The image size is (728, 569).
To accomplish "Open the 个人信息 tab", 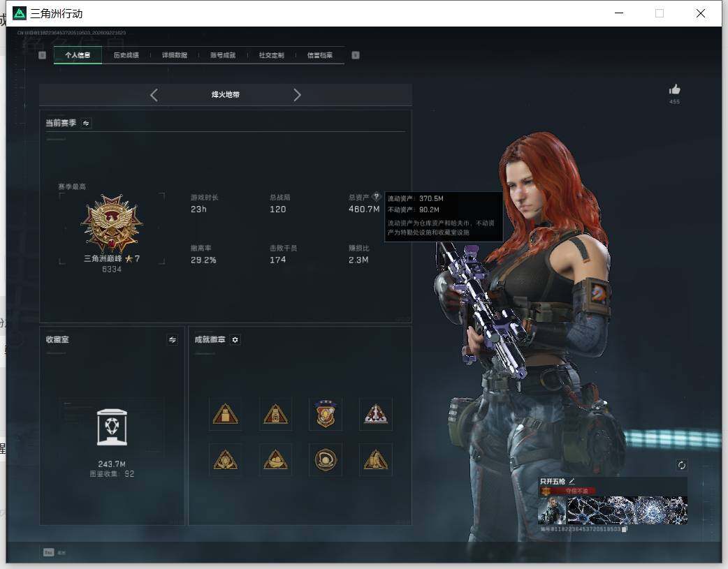I will [78, 55].
